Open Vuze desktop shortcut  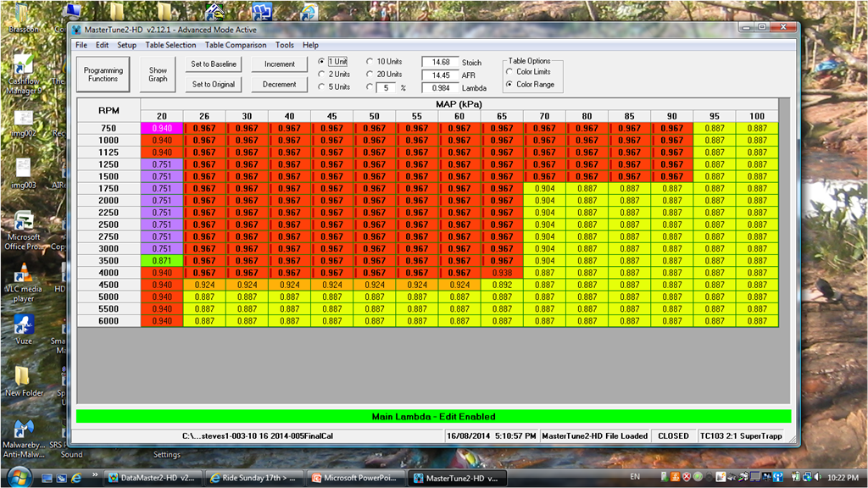click(23, 330)
